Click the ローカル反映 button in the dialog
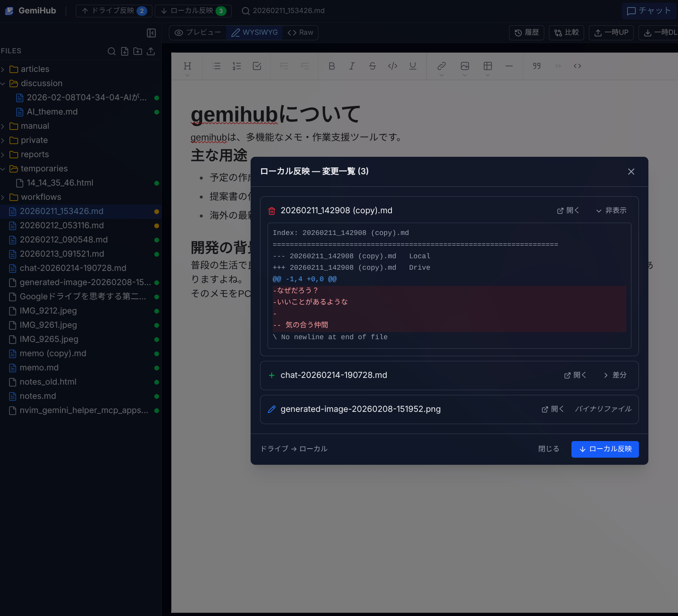Image resolution: width=678 pixels, height=616 pixels. tap(605, 449)
